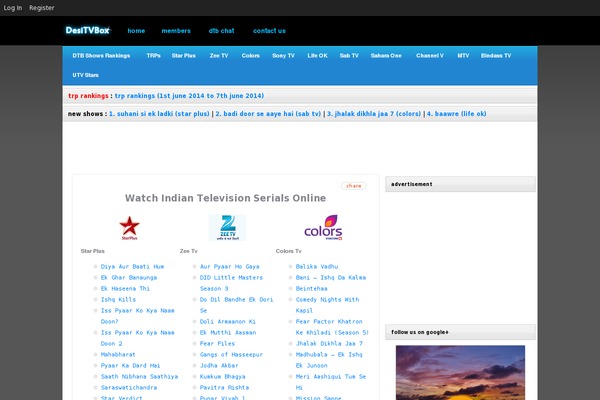This screenshot has width=600, height=400.
Task: Open Aur Pyaar Ho Gaya link
Action: click(x=230, y=266)
